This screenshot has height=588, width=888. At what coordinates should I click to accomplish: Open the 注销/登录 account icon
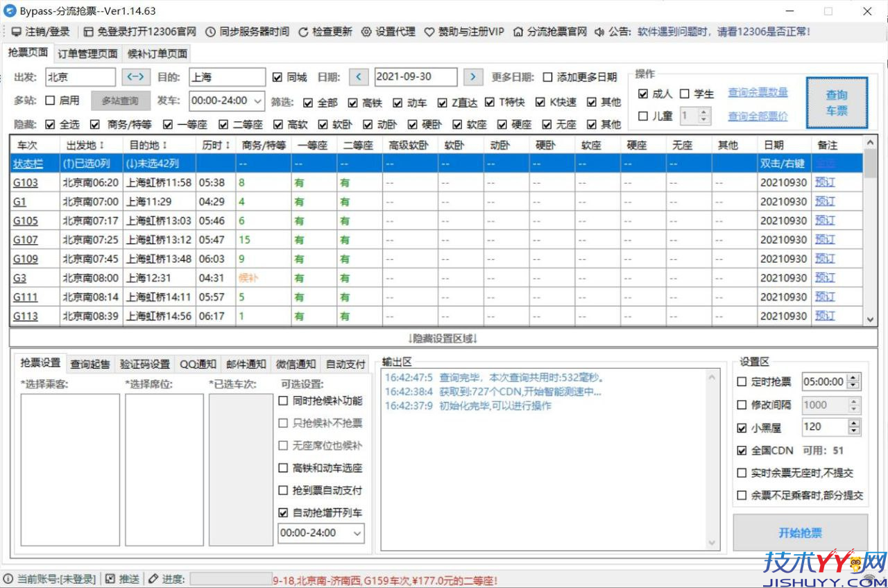(17, 31)
